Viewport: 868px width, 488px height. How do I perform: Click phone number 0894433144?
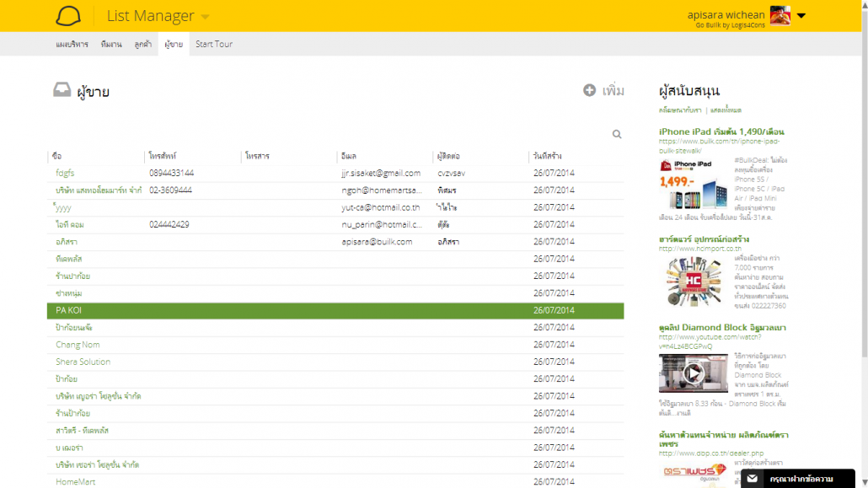pos(172,174)
